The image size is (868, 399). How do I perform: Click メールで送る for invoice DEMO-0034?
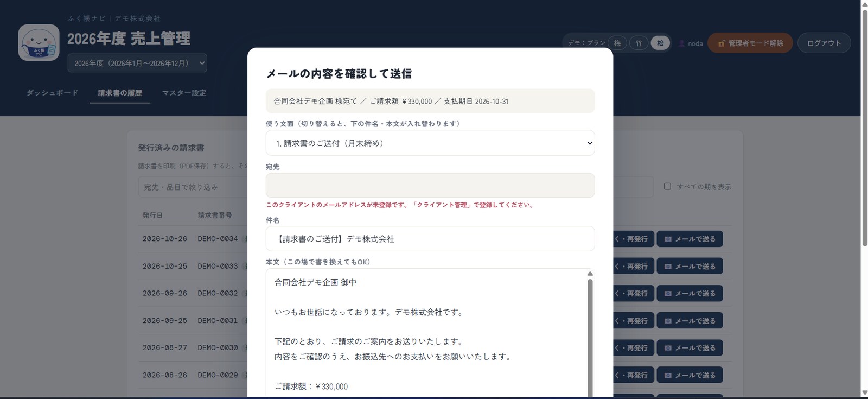pyautogui.click(x=690, y=239)
